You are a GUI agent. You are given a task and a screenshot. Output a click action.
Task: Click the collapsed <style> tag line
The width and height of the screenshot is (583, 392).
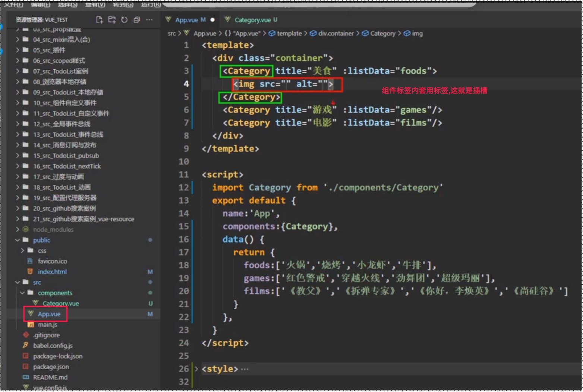(x=220, y=369)
